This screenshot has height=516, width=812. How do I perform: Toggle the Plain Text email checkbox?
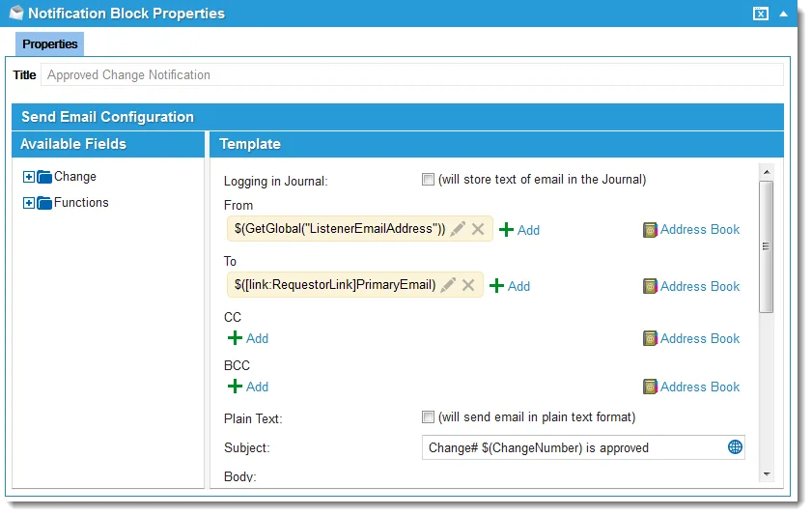coord(428,417)
